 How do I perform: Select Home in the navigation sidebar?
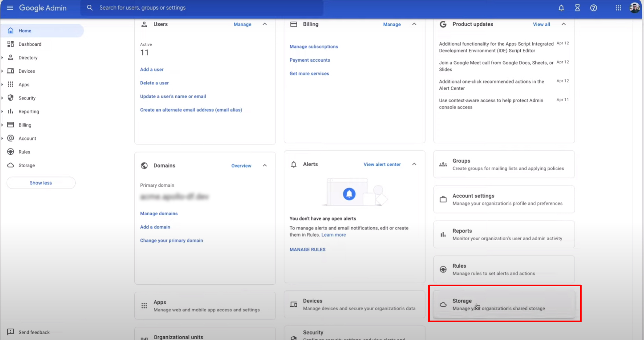click(x=25, y=30)
